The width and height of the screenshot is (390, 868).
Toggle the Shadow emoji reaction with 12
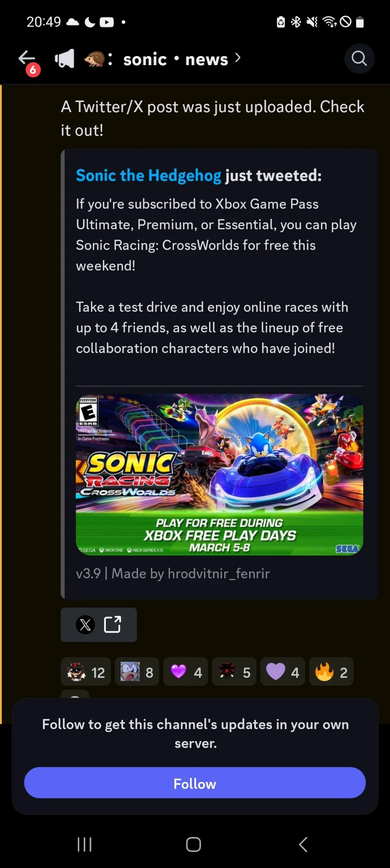click(x=86, y=672)
